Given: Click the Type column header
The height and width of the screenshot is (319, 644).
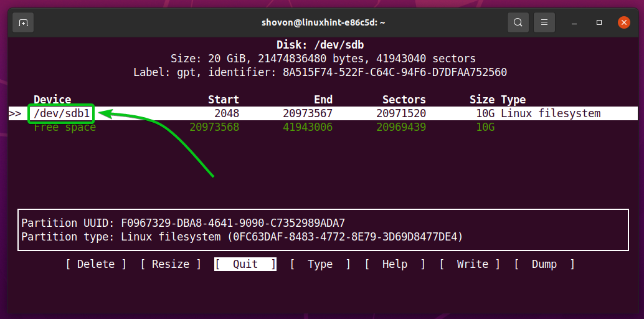Looking at the screenshot, I should point(513,100).
